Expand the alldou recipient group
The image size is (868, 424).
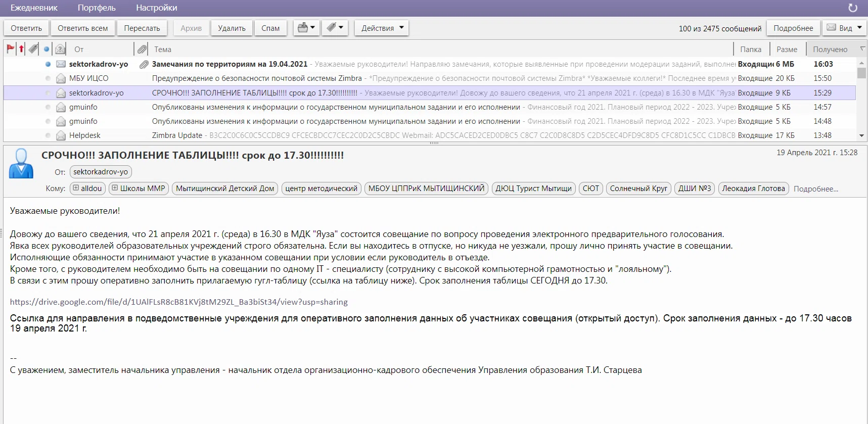point(76,188)
